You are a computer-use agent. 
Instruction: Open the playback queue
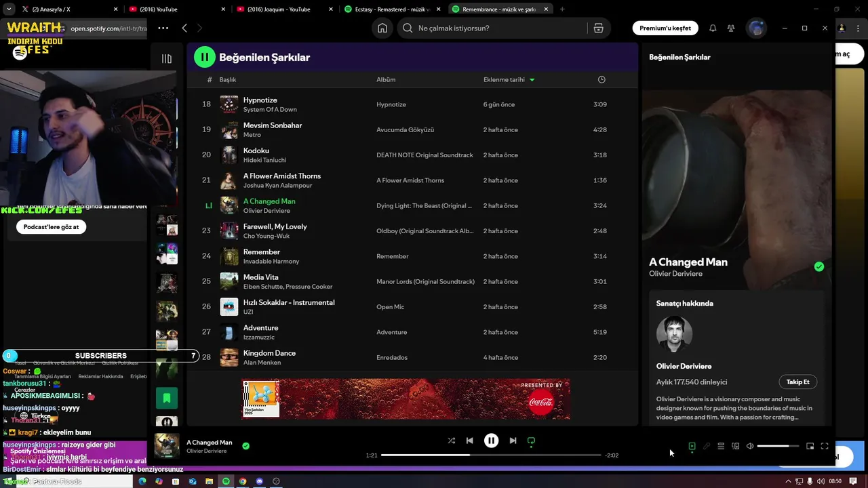click(721, 446)
